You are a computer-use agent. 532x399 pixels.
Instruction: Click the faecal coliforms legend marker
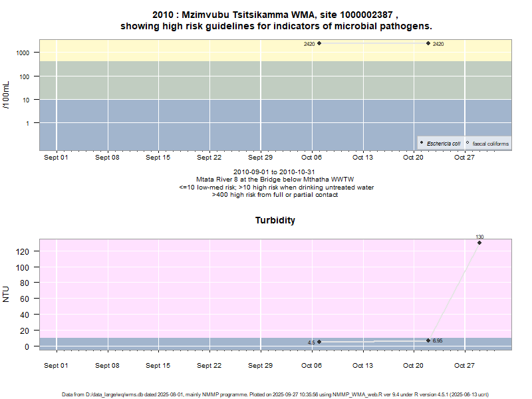pyautogui.click(x=467, y=143)
